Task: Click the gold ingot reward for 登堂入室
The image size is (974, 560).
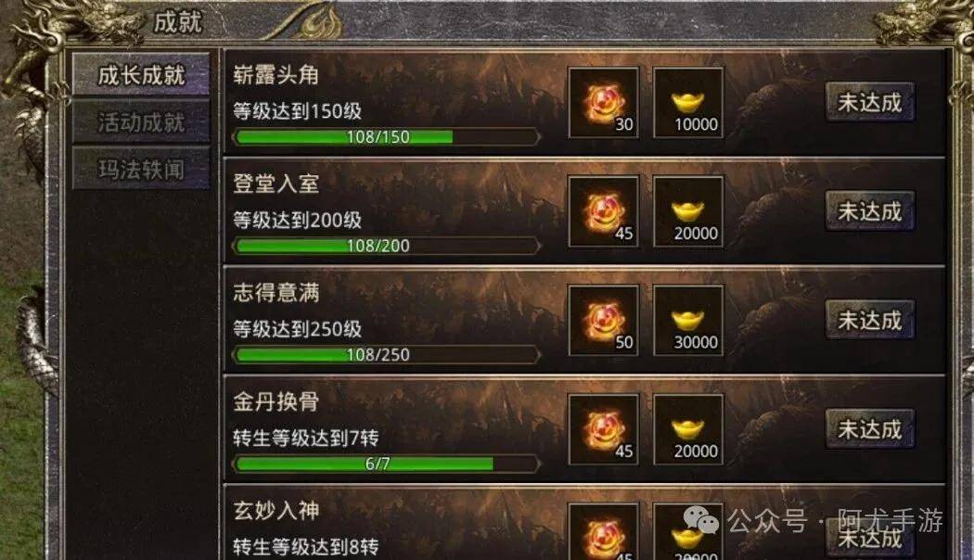Action: pos(688,211)
